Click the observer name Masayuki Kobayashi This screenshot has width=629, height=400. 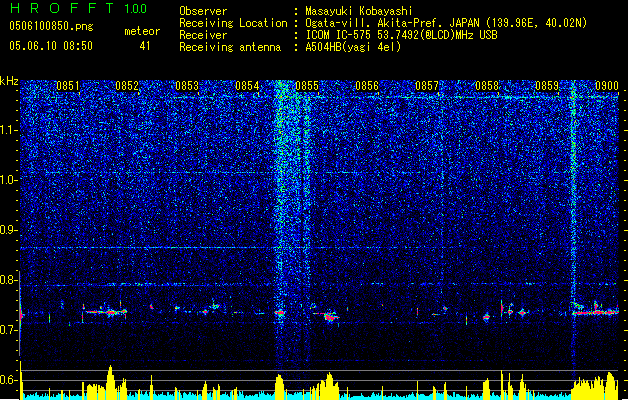pyautogui.click(x=359, y=11)
